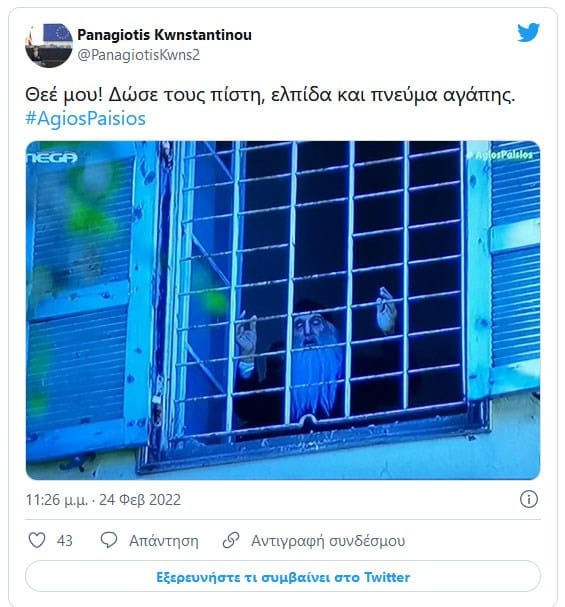View the 43 likes count
Viewport: 565px width, 607px height.
(x=65, y=540)
